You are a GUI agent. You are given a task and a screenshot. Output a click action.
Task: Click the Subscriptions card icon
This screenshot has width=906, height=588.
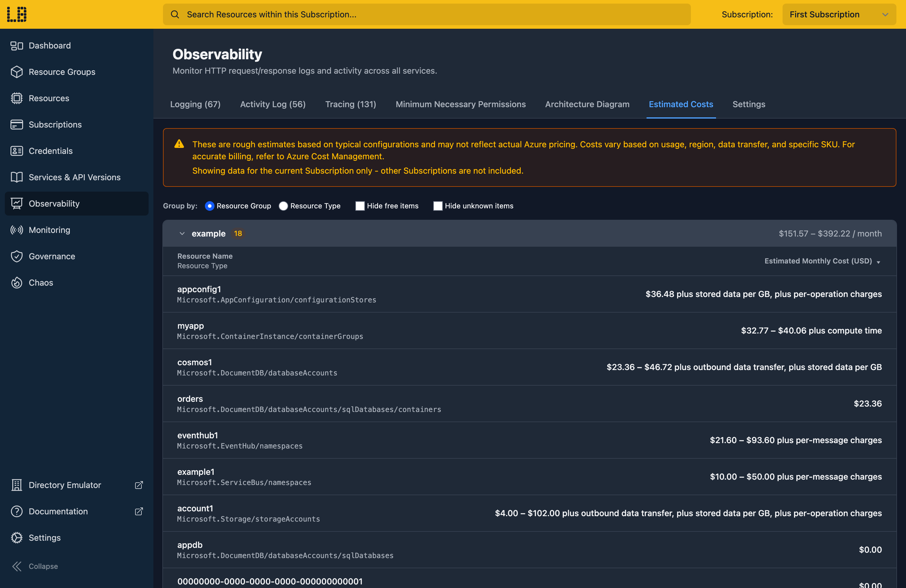pos(17,124)
